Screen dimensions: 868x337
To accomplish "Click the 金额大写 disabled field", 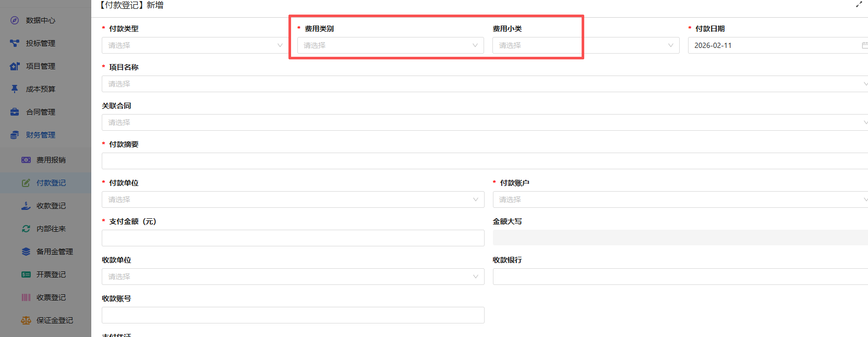I will 680,238.
